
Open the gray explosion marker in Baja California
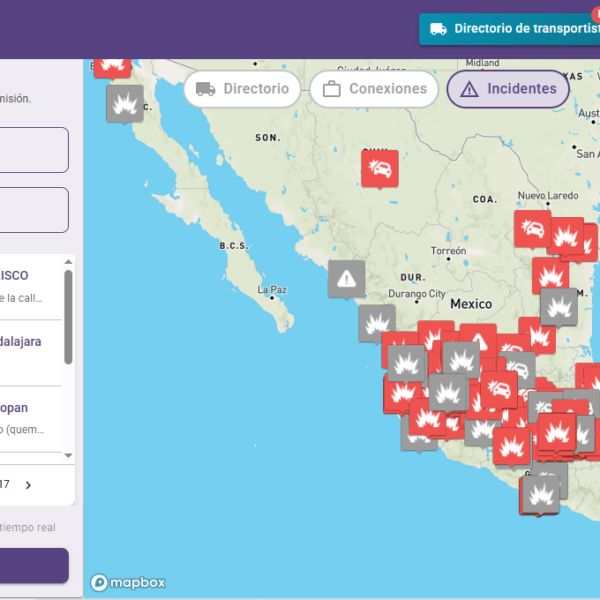click(125, 103)
